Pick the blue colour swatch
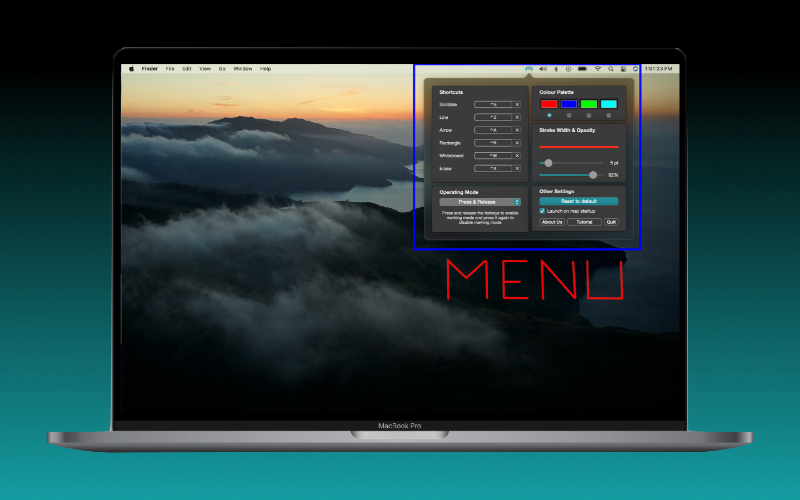The height and width of the screenshot is (500, 800). coord(569,104)
